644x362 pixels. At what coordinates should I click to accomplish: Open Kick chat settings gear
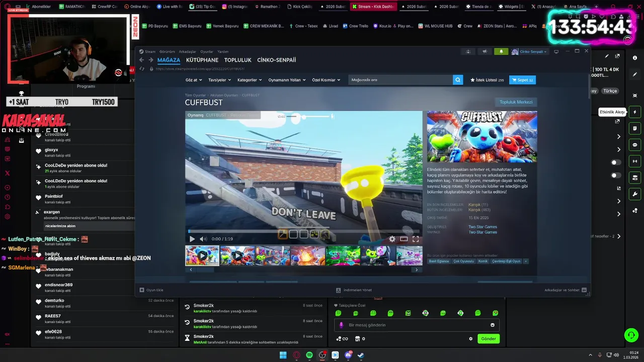pos(471,339)
